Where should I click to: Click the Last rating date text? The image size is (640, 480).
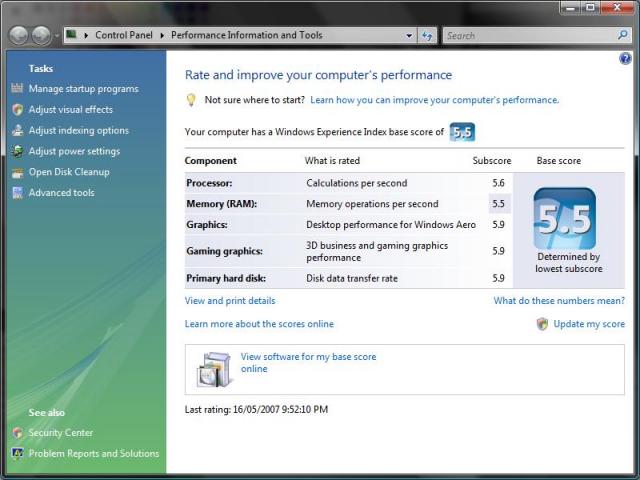[x=256, y=409]
